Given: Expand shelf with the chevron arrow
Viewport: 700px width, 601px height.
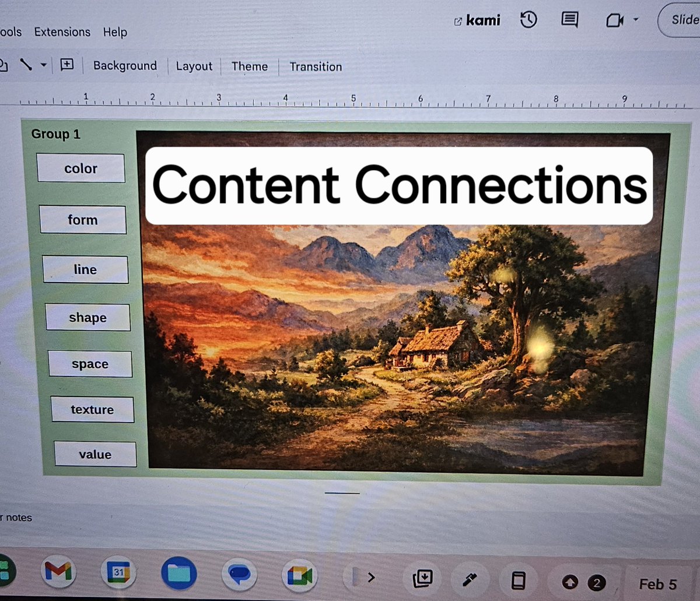Looking at the screenshot, I should 370,578.
